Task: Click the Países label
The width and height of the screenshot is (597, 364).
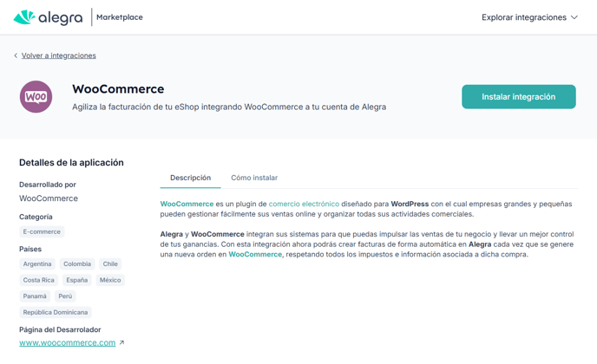Action: (x=30, y=249)
